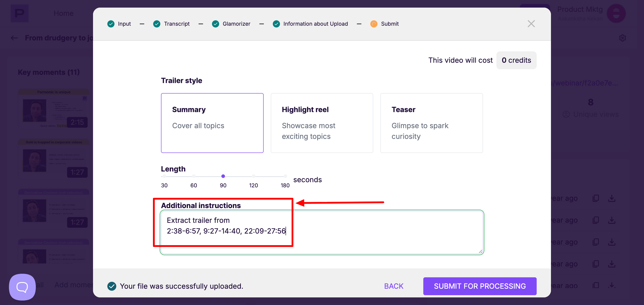This screenshot has height=305, width=644.
Task: Click the Parmonic logo in background page
Action: point(19,13)
